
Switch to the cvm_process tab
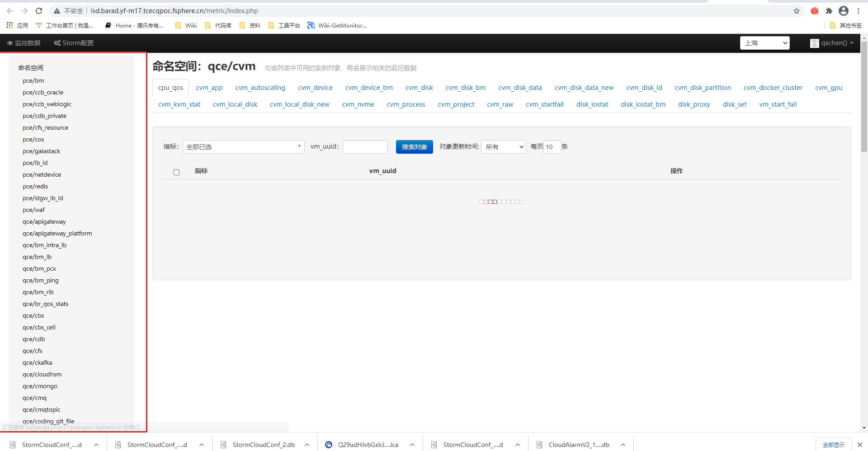406,104
